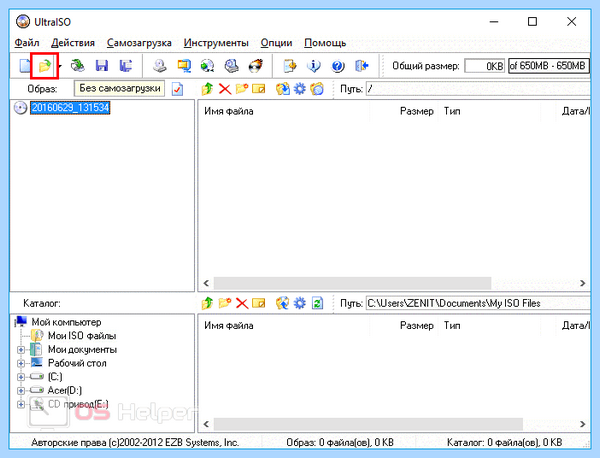Click the Make CD/DVD image icon
Image resolution: width=600 pixels, height=458 pixels.
(x=160, y=66)
